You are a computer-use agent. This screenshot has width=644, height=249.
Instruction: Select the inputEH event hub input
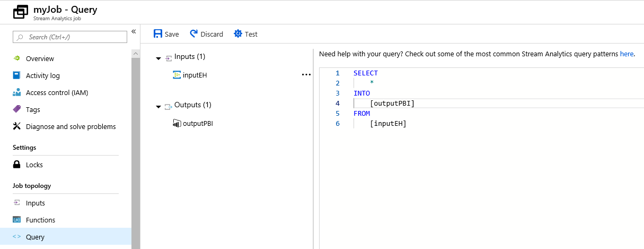195,75
